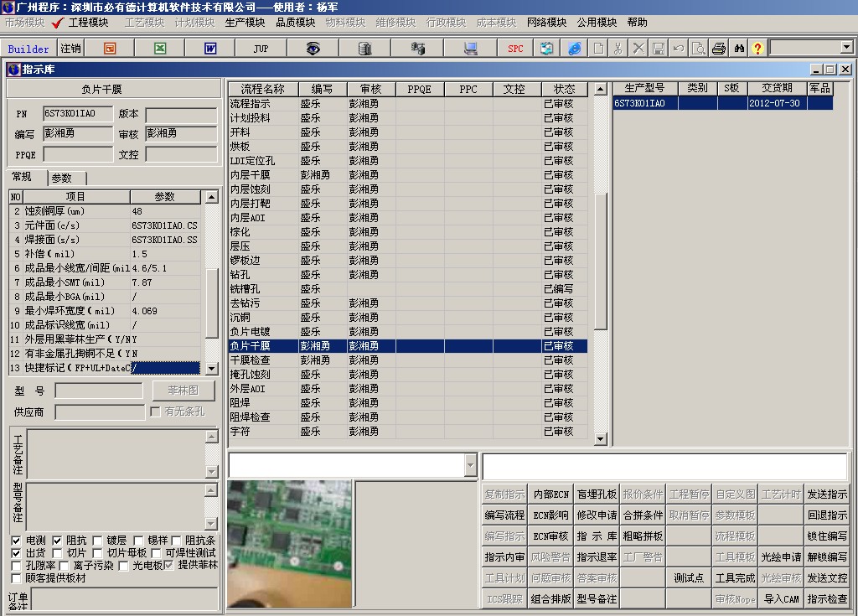The height and width of the screenshot is (616, 858).
Task: Click the monitor computer icon in the toolbar
Action: point(470,48)
